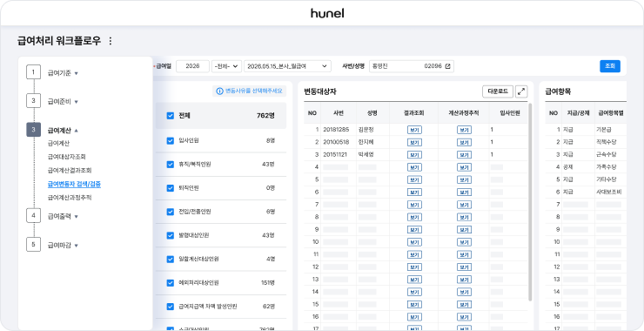Screen dimensions: 644x331
Task: Click the 사번 column header
Action: click(x=339, y=113)
